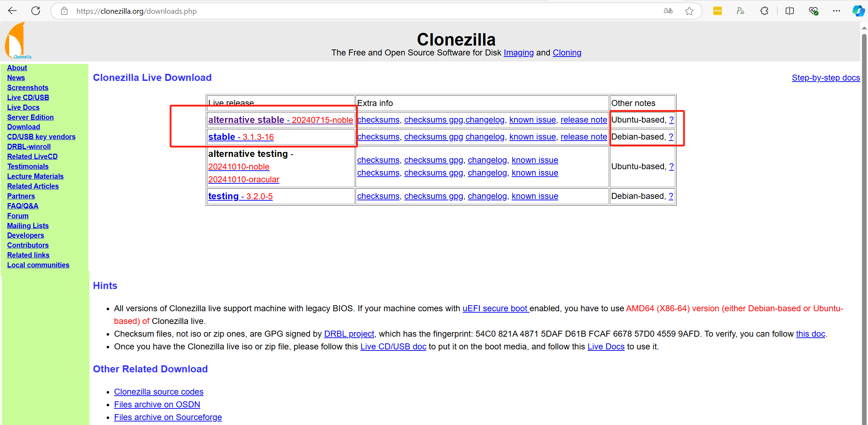Click the translate page icon
This screenshot has width=868, height=425.
click(x=668, y=11)
